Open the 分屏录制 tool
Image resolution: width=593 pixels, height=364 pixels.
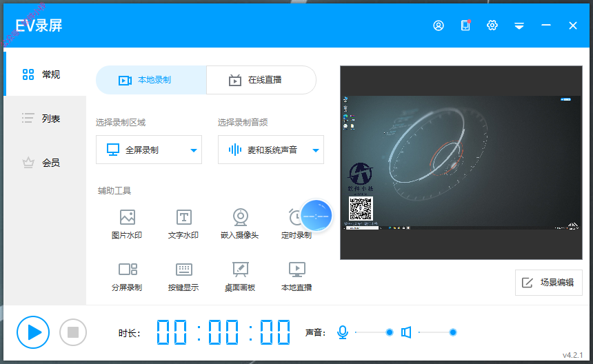coord(127,276)
